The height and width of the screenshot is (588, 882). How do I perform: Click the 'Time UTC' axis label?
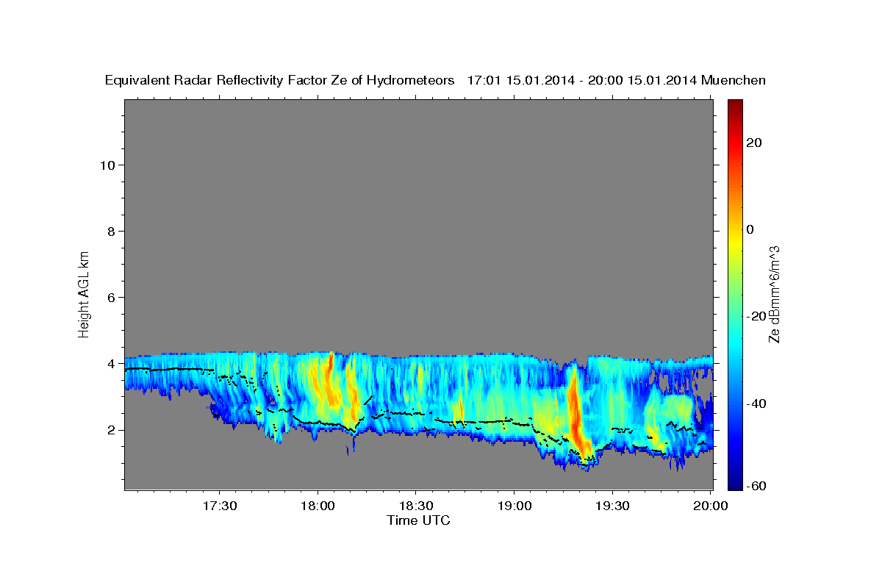click(418, 520)
